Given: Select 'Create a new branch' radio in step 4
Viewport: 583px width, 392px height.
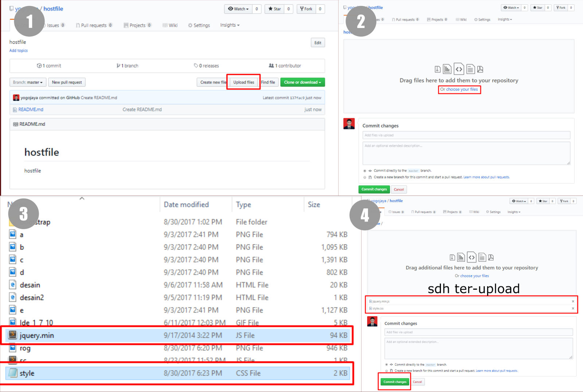Looking at the screenshot, I should 387,371.
